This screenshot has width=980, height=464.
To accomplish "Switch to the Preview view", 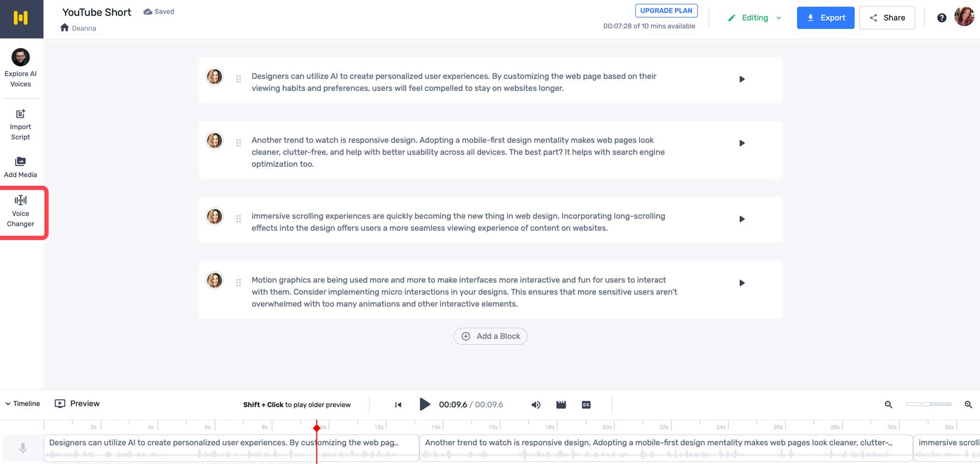I will click(x=77, y=404).
